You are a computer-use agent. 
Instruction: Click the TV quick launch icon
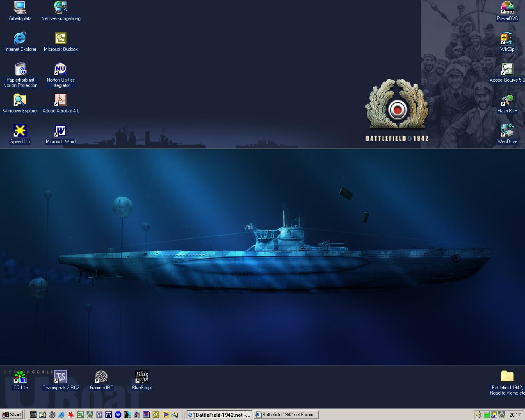click(137, 415)
